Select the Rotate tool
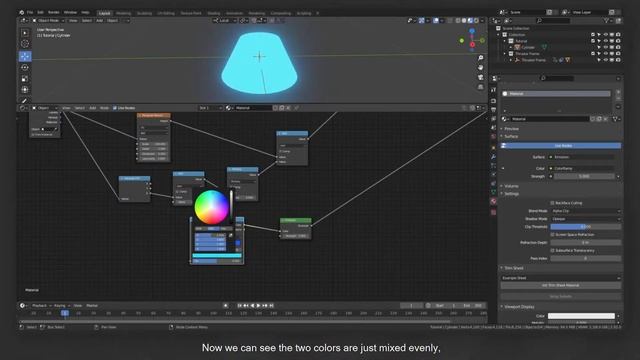Viewport: 640px width, 360px height. click(x=25, y=67)
